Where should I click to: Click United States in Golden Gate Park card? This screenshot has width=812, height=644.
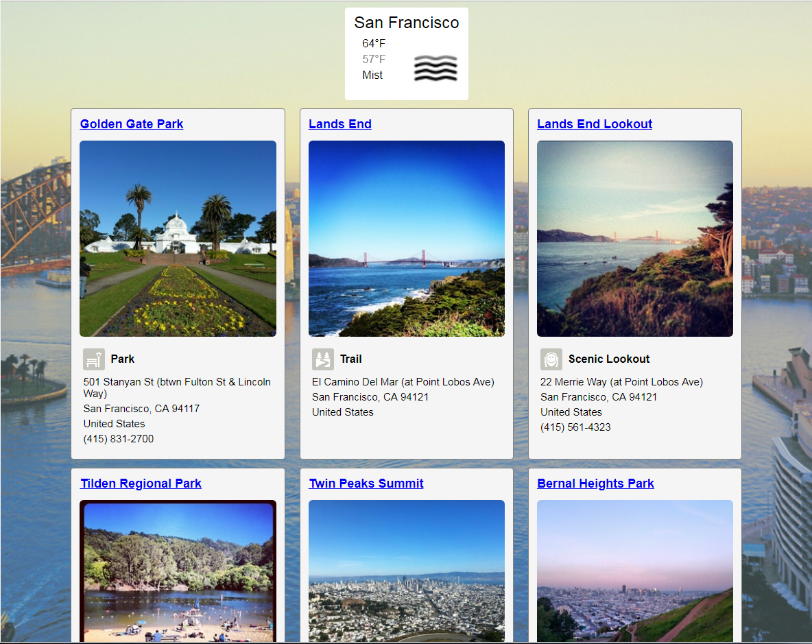pos(114,424)
